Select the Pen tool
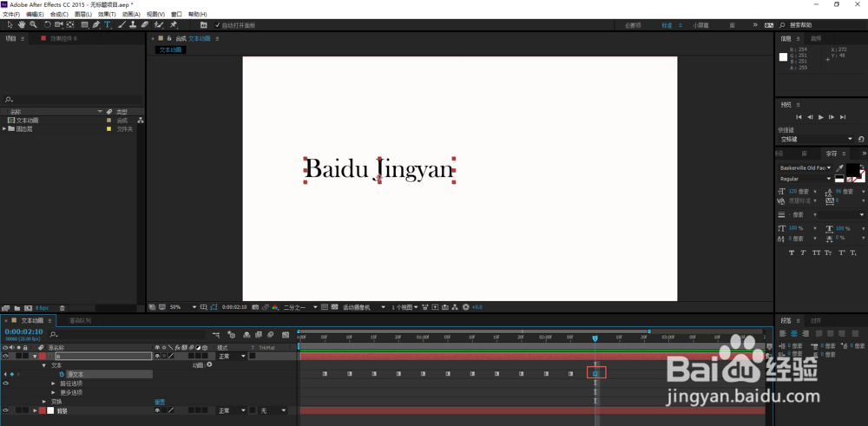868x426 pixels. (96, 25)
